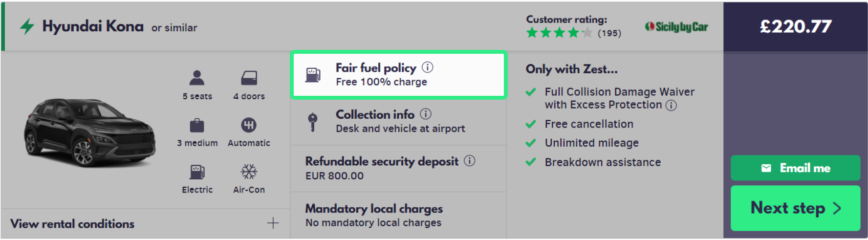
Task: Click the green lightning bolt electric icon
Action: pos(27,26)
